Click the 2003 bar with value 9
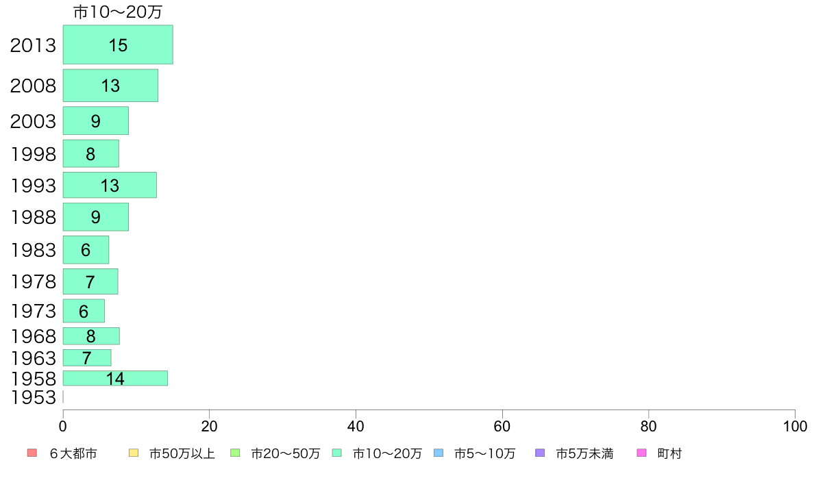Image resolution: width=814 pixels, height=504 pixels. coord(95,121)
